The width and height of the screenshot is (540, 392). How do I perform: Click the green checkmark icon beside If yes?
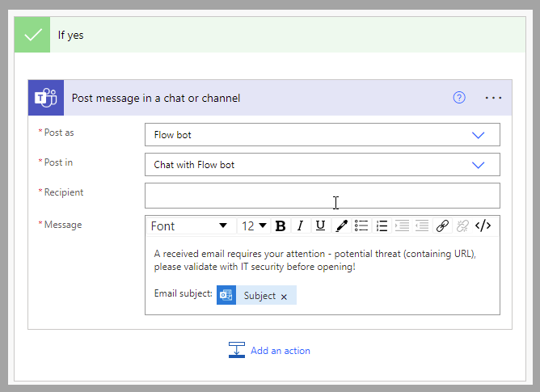pos(32,35)
